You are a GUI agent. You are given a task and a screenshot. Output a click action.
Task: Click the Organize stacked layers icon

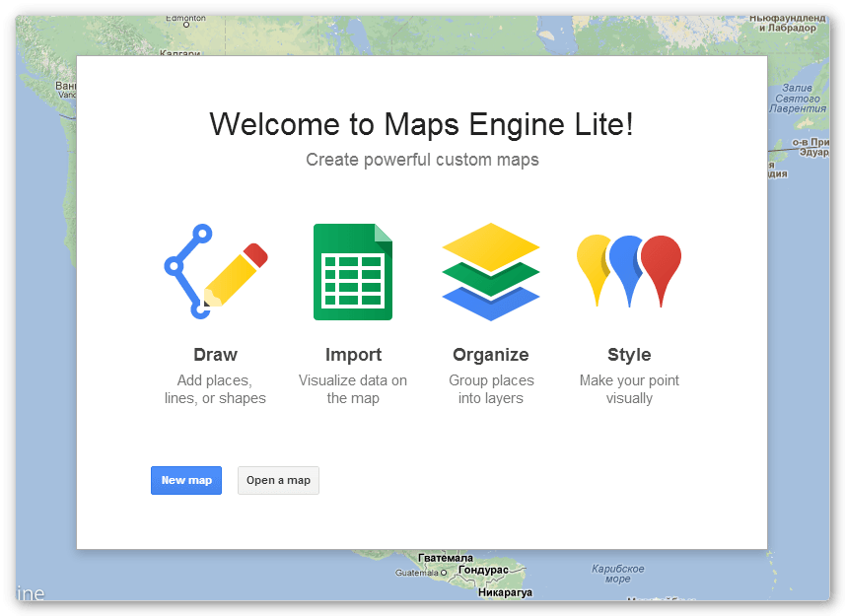point(490,272)
